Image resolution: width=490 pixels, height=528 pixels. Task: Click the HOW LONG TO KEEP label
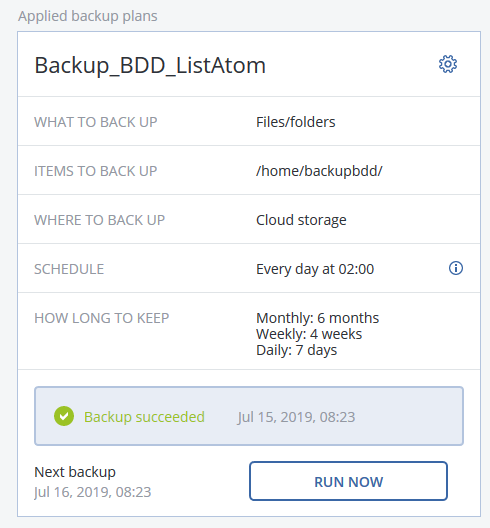tap(101, 318)
